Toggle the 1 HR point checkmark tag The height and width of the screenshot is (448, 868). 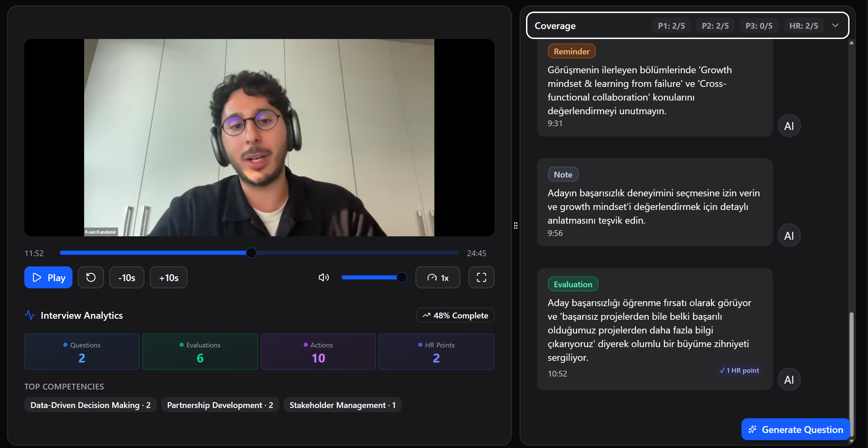pyautogui.click(x=739, y=370)
